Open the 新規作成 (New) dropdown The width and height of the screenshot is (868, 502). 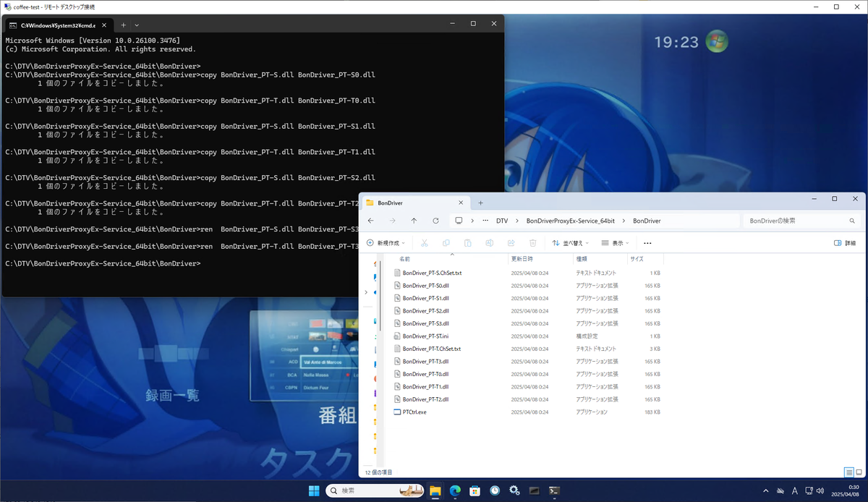click(x=386, y=243)
